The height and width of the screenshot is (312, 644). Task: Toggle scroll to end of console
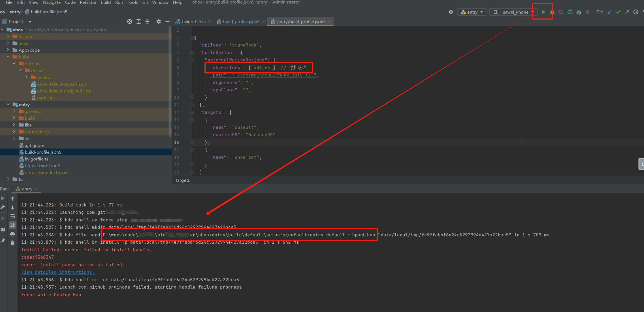click(x=13, y=225)
